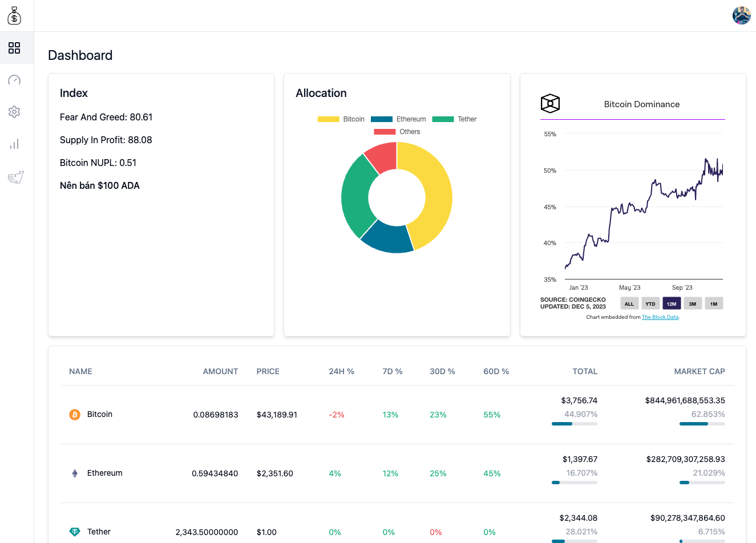Sort by 30D % column header
Viewport: 756px width, 543px height.
click(x=442, y=371)
